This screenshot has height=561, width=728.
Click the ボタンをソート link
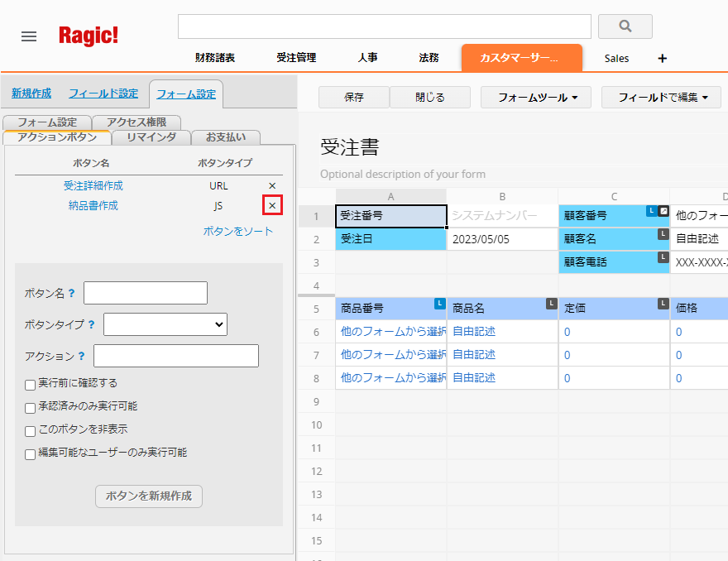pyautogui.click(x=238, y=232)
